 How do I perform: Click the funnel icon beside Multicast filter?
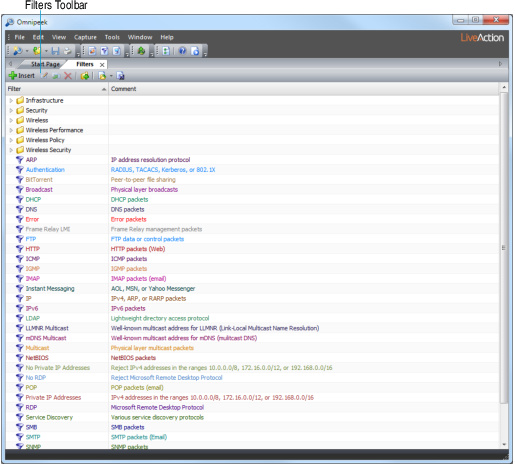point(20,348)
